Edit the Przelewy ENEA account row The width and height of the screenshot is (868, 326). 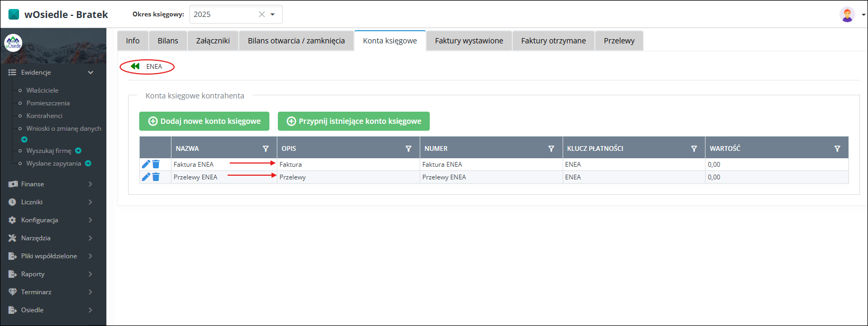coord(146,177)
